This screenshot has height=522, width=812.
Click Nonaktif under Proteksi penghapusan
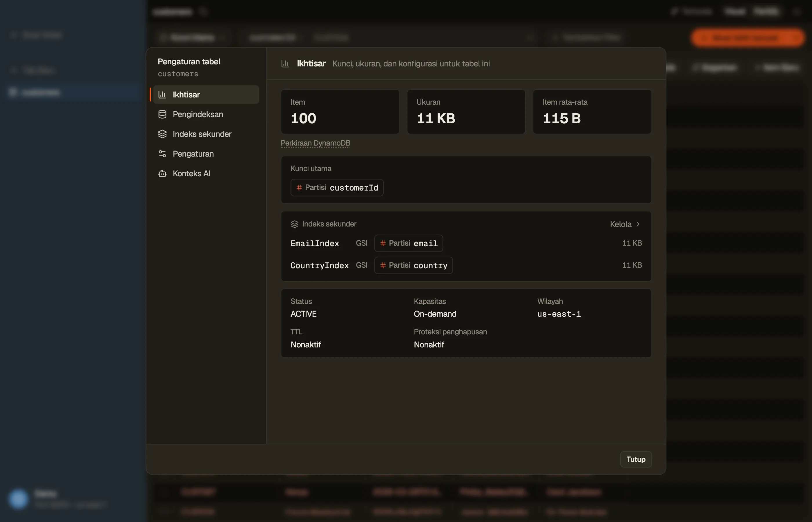(x=429, y=345)
